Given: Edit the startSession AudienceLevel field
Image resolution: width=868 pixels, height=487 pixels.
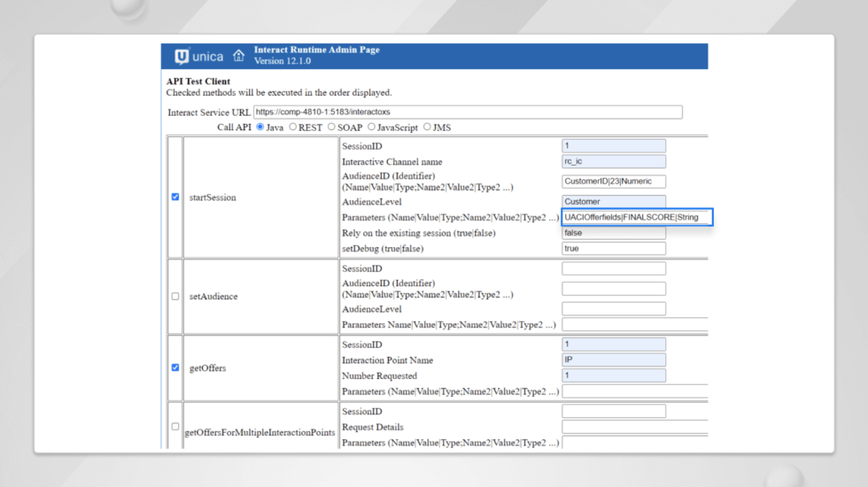Looking at the screenshot, I should click(614, 202).
